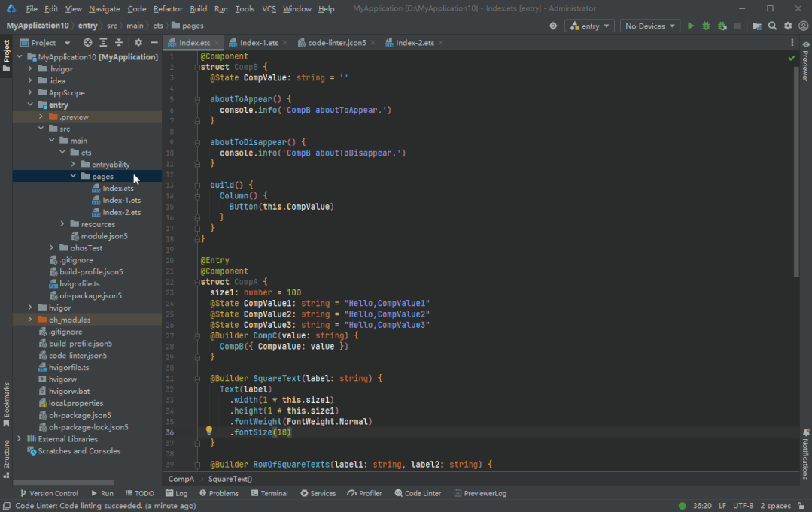Expand the AppScope folder
Screen dimensions: 812x512
pos(30,92)
